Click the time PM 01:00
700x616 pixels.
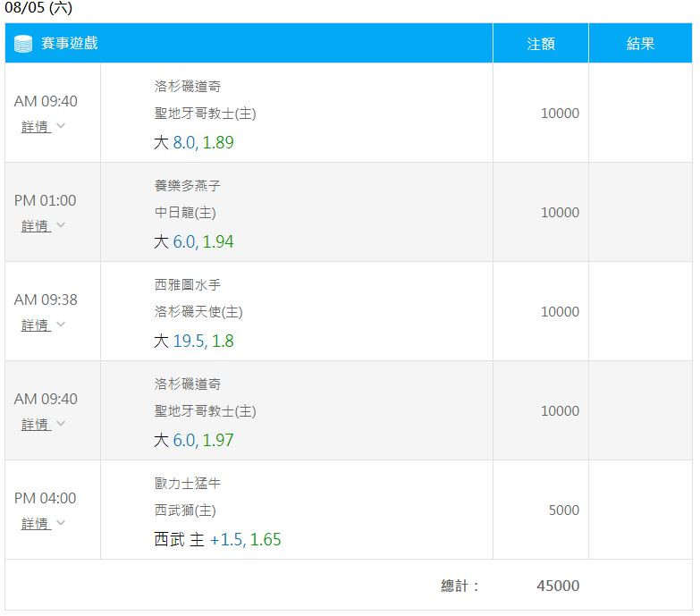[45, 200]
